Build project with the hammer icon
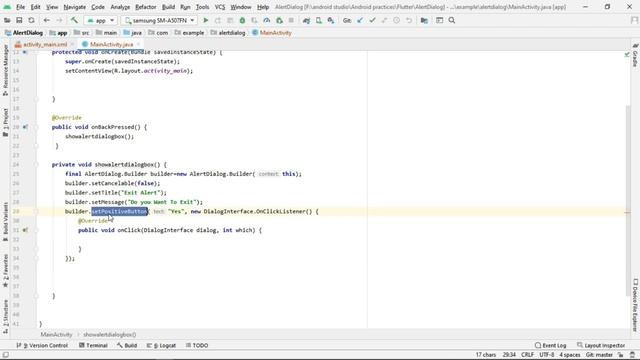The width and height of the screenshot is (640, 360). click(74, 20)
